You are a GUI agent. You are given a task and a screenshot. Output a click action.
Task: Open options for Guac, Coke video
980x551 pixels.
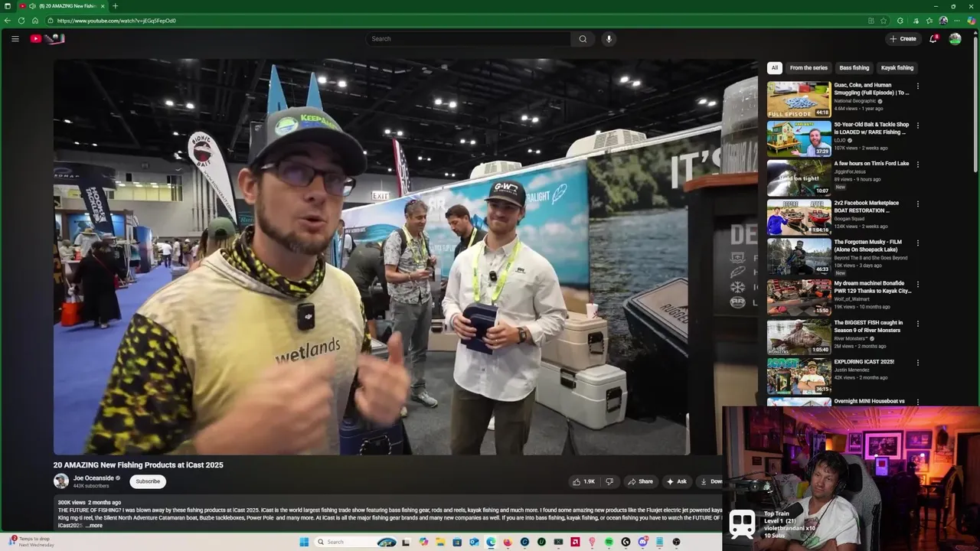click(x=917, y=86)
